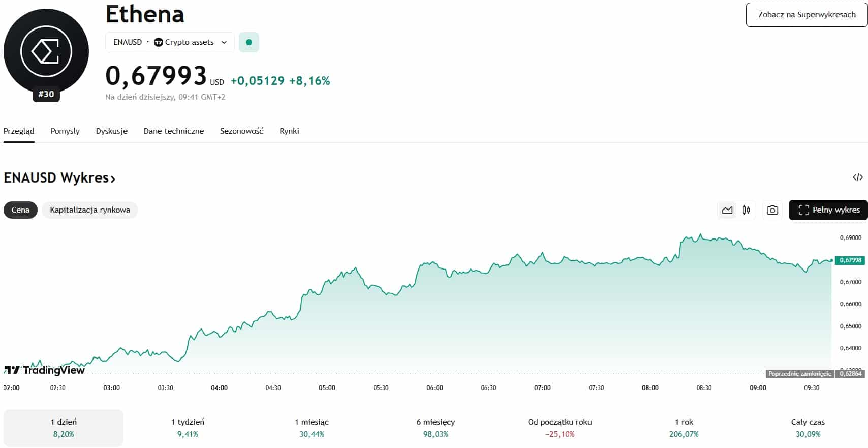
Task: Click the #30 rank badge
Action: click(x=46, y=94)
